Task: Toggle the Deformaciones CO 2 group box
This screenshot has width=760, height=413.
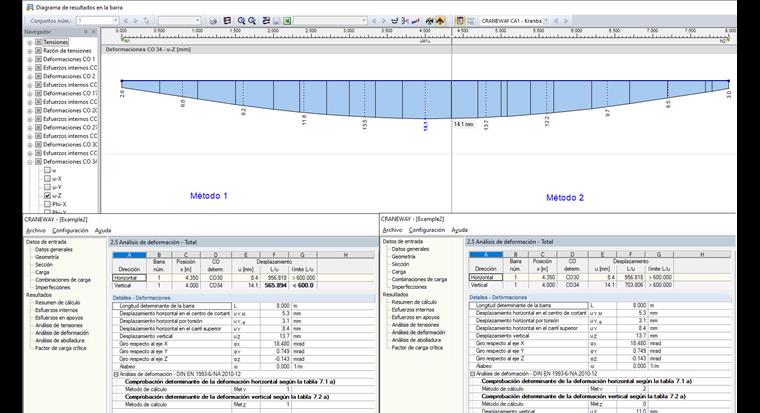Action: 38,76
